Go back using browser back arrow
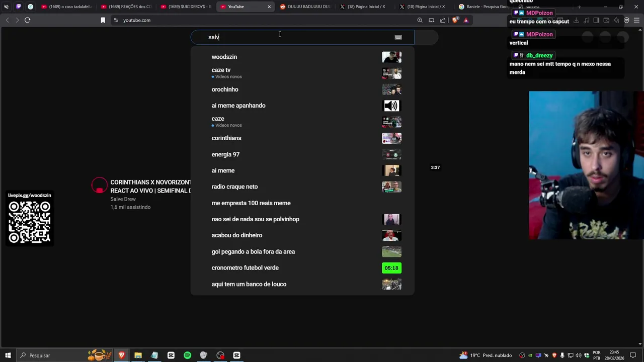 coord(7,20)
